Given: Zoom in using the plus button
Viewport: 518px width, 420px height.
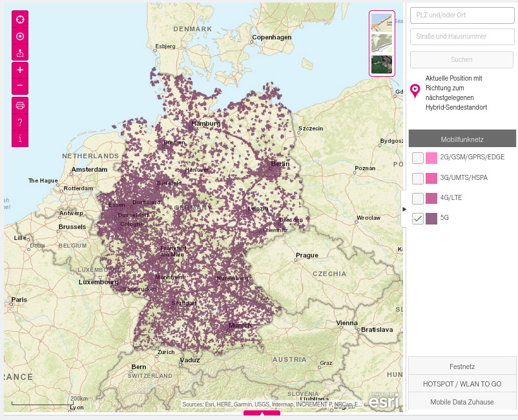Looking at the screenshot, I should pyautogui.click(x=19, y=70).
